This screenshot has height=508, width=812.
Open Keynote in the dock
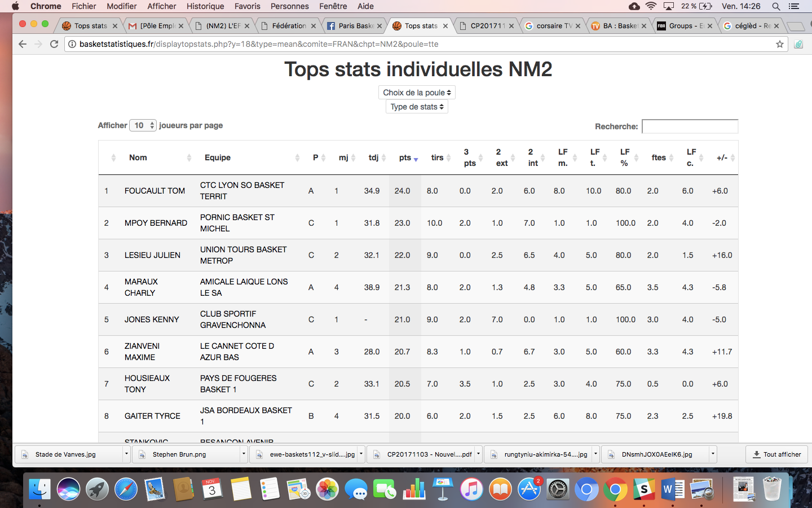point(443,489)
